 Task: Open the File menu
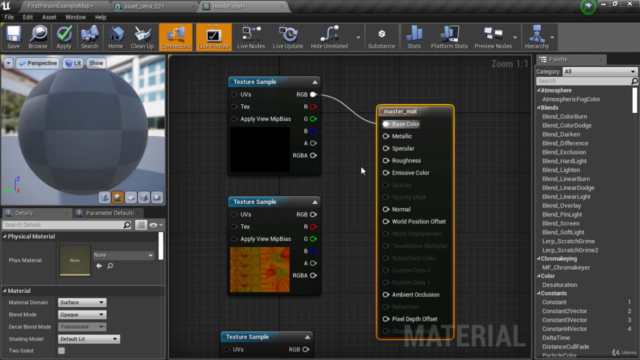9,17
